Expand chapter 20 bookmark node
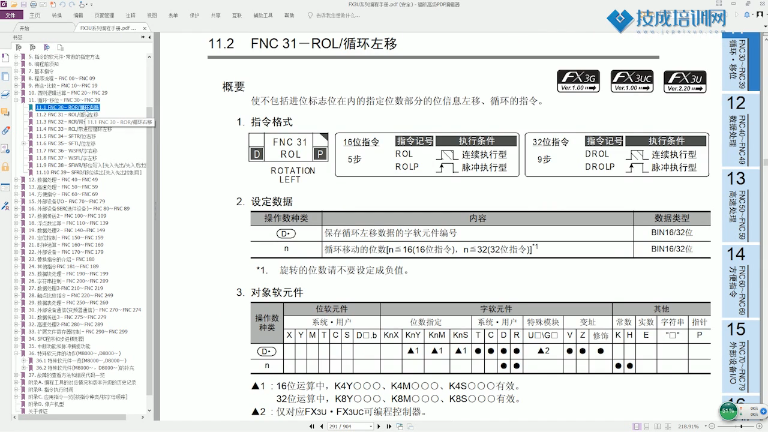This screenshot has width=768, height=432. [x=16, y=238]
